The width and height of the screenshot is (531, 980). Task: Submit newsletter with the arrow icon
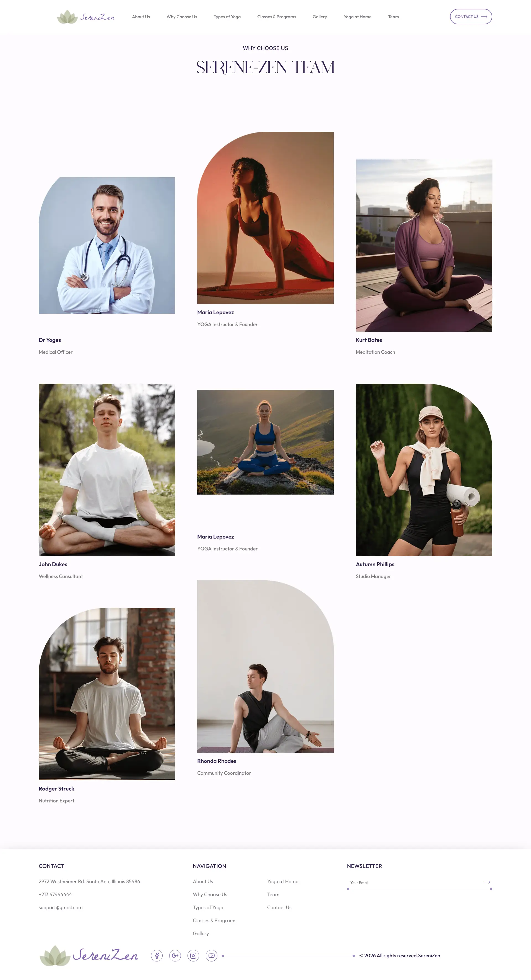[x=486, y=882]
